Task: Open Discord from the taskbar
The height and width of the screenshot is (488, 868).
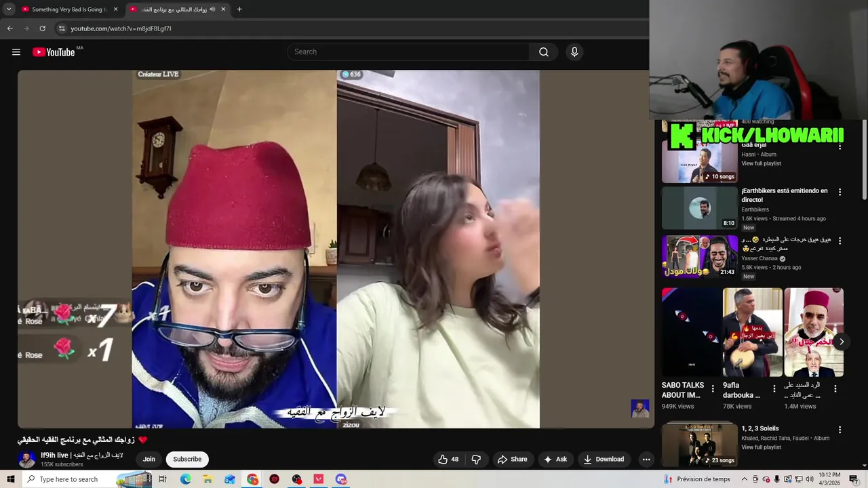Action: 341,479
